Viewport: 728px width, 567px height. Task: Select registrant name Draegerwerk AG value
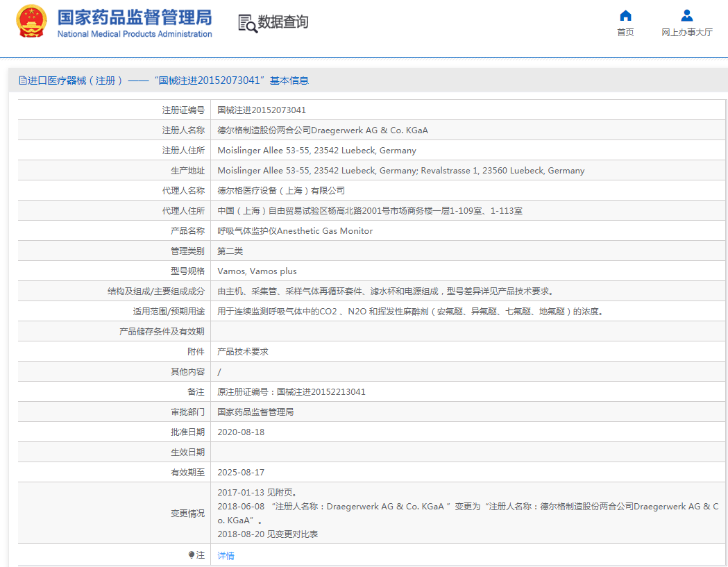tap(323, 130)
